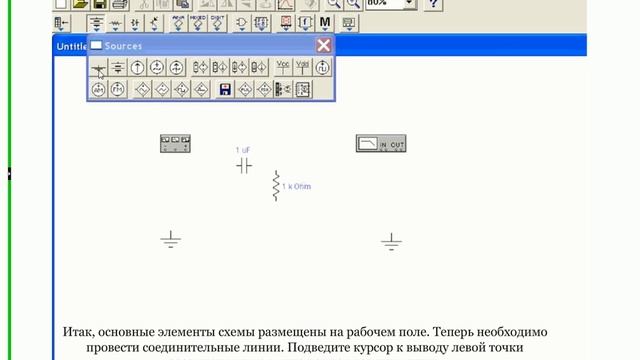Click the Zoom In magnifier
This screenshot has width=640, height=360.
353,4
